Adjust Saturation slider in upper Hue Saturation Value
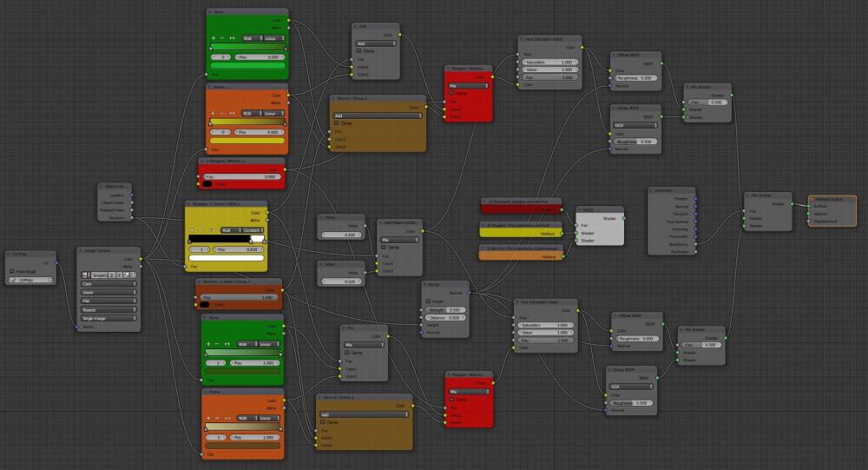This screenshot has height=470, width=868. pos(549,62)
